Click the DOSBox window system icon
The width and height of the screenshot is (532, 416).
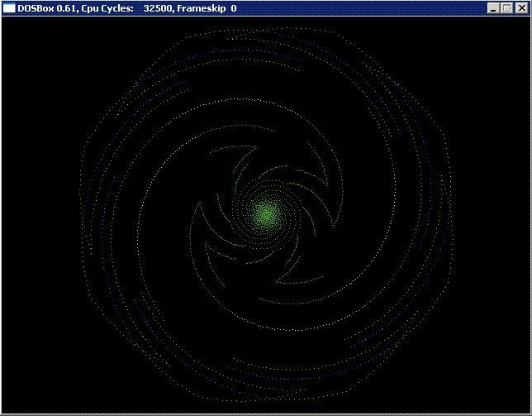pyautogui.click(x=9, y=7)
